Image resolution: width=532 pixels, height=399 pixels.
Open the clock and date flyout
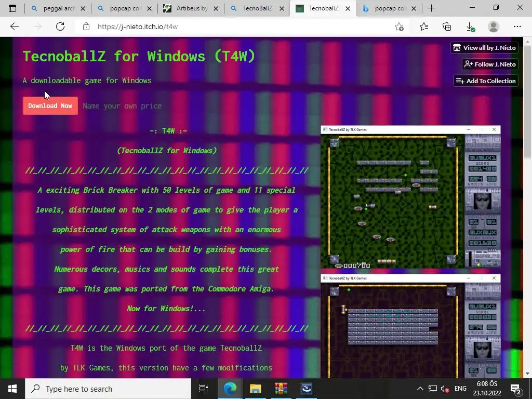[487, 389]
